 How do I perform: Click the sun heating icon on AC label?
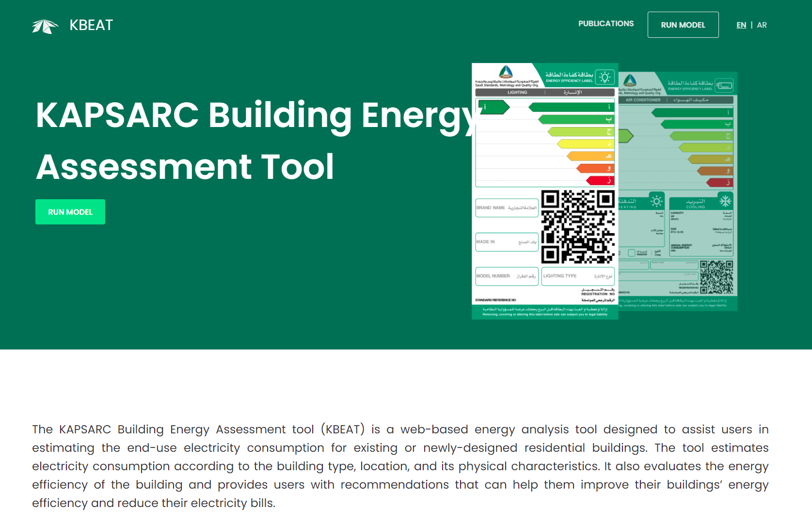[657, 201]
